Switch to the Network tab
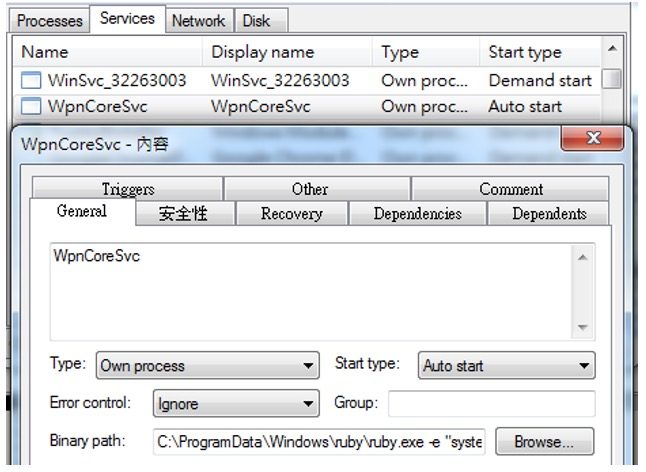The height and width of the screenshot is (472, 646). (198, 20)
